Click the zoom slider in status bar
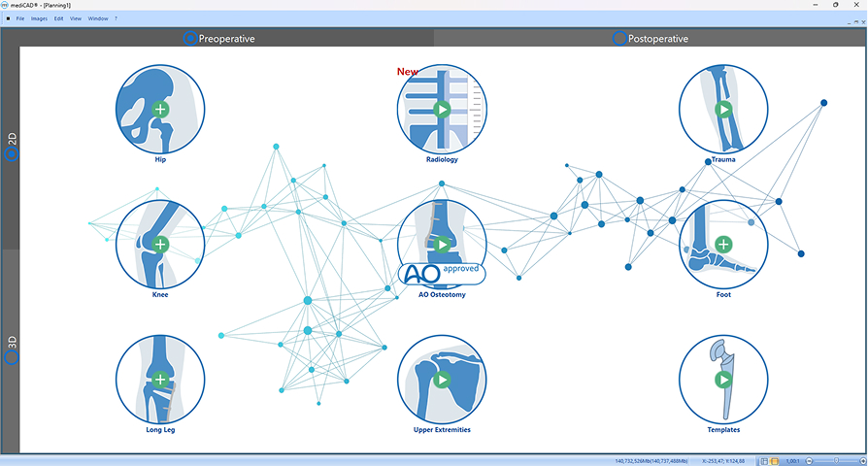 (835, 460)
